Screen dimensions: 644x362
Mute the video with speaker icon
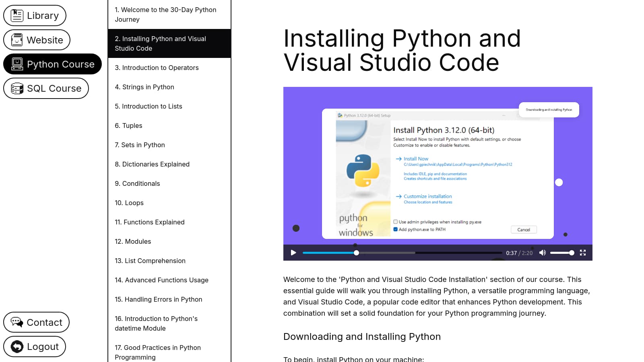point(543,253)
